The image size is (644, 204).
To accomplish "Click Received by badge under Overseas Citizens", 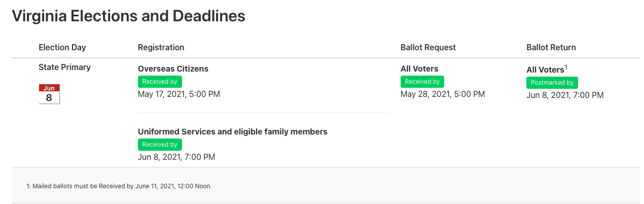I will (160, 82).
